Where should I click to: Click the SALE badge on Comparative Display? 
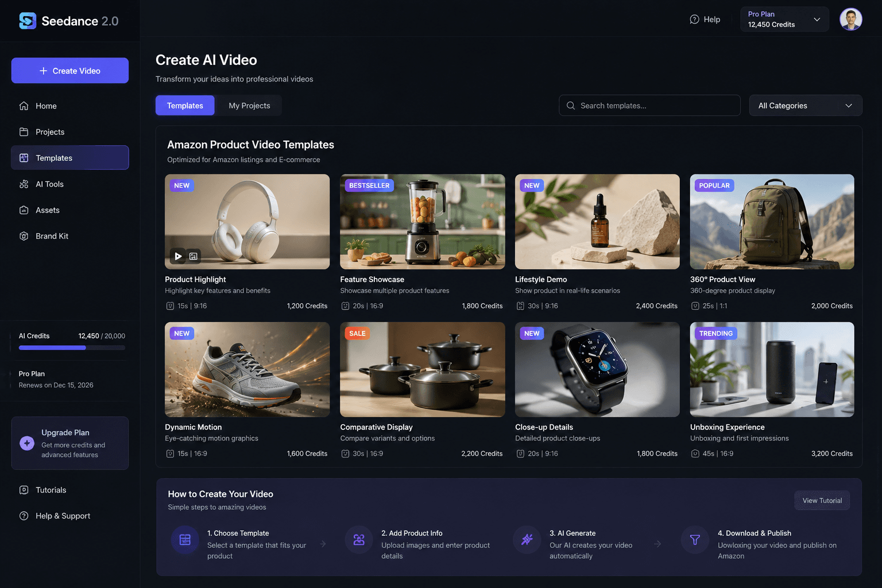pos(357,334)
